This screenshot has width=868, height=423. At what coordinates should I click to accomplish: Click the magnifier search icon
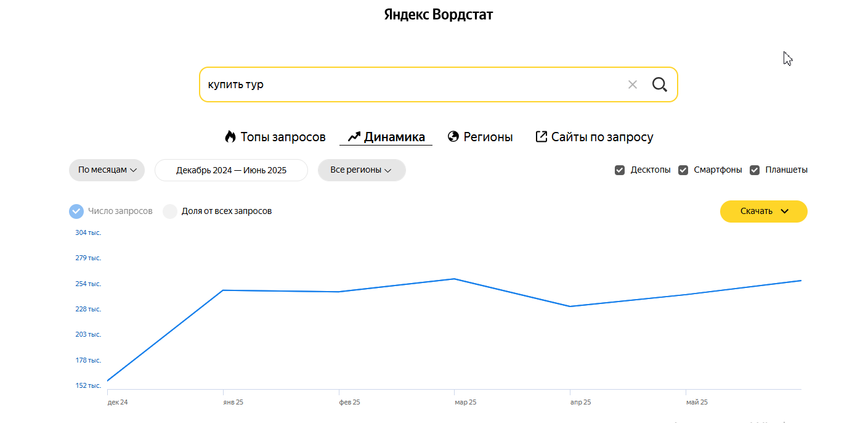click(x=659, y=84)
